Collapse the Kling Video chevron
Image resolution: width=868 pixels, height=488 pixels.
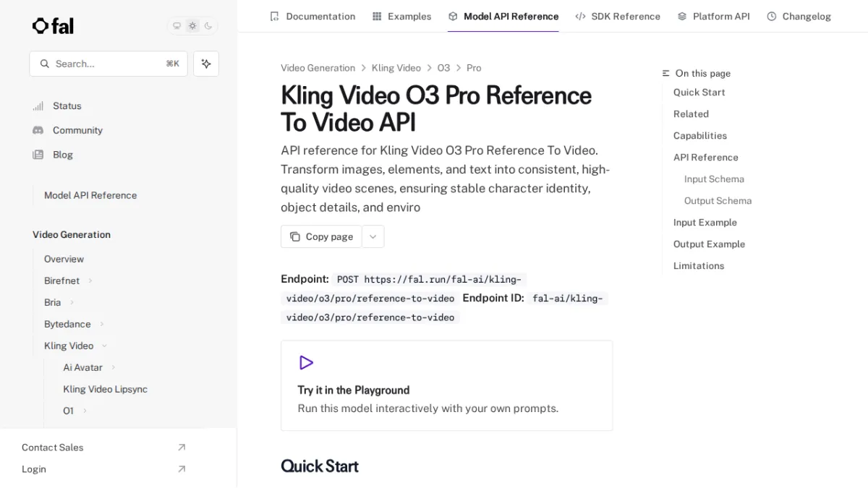click(x=104, y=346)
